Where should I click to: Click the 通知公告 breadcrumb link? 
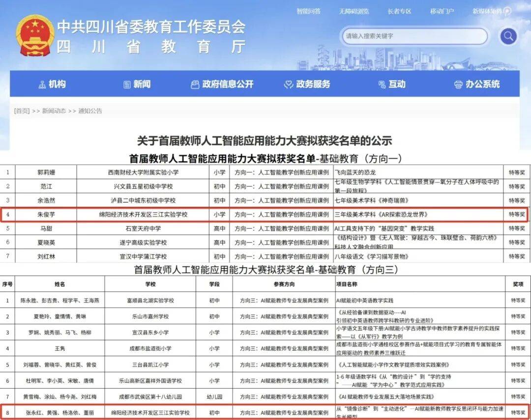[x=90, y=111]
